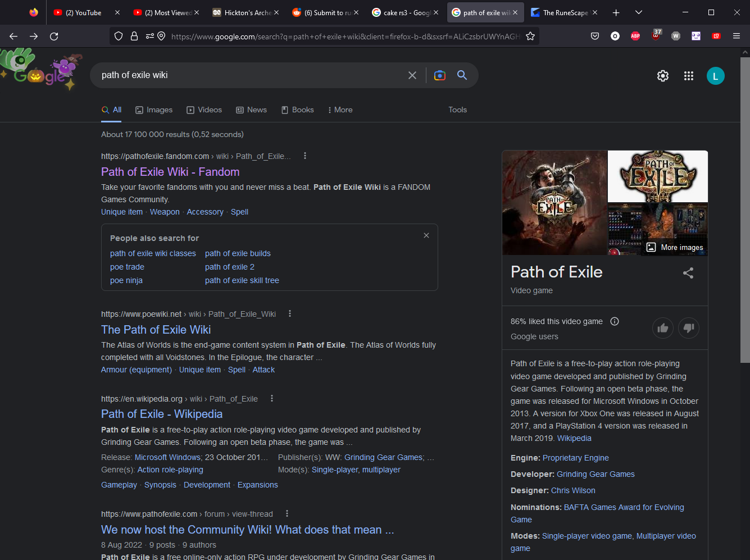Open the Adblock Plus extension
This screenshot has width=750, height=560.
pyautogui.click(x=635, y=37)
